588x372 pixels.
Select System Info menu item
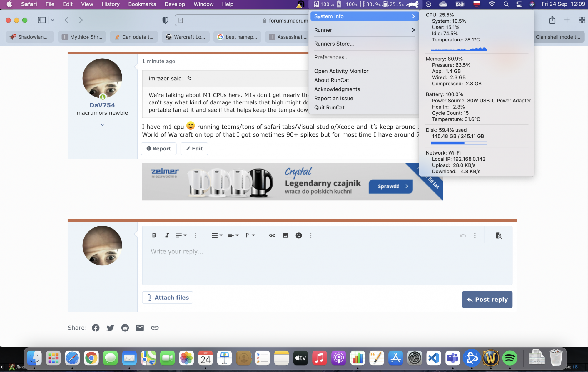pos(365,16)
